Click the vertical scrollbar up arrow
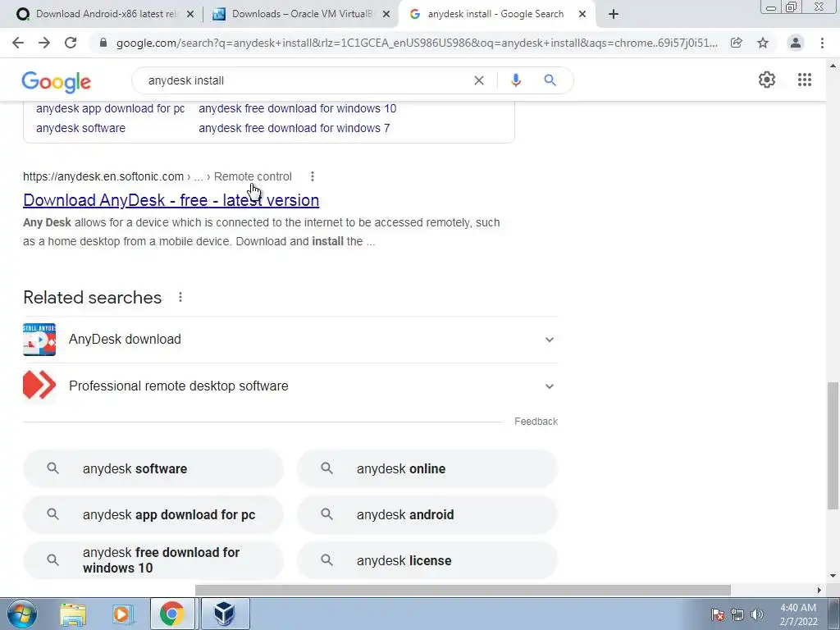This screenshot has width=840, height=630. pyautogui.click(x=833, y=66)
